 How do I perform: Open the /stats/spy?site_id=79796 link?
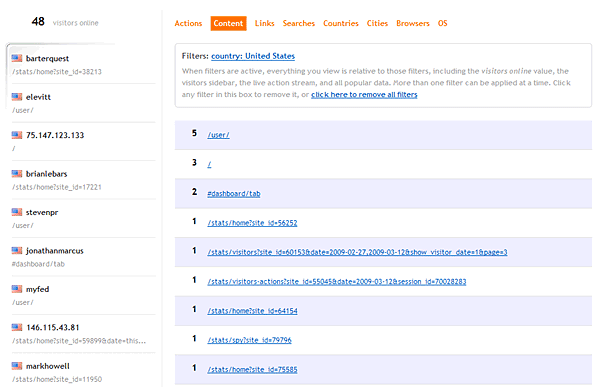249,340
